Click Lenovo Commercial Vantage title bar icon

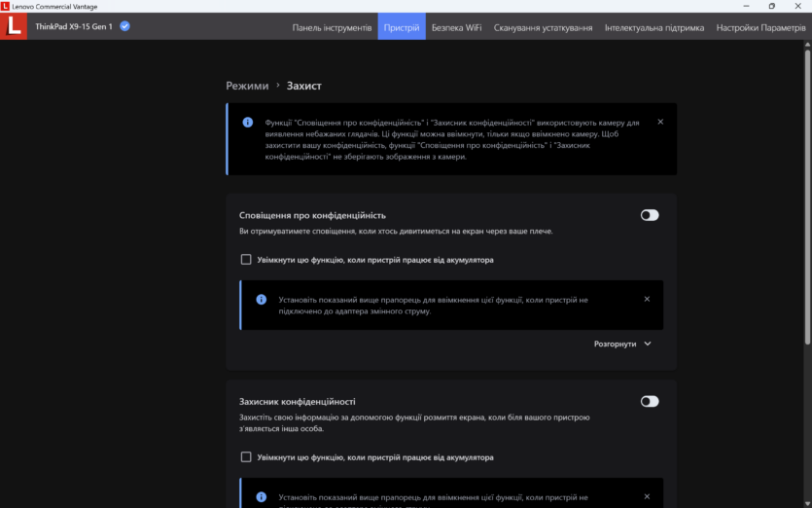click(x=5, y=6)
